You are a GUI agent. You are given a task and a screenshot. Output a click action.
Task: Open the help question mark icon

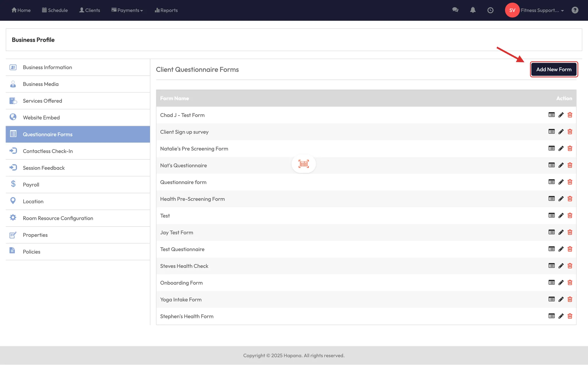[x=575, y=10]
